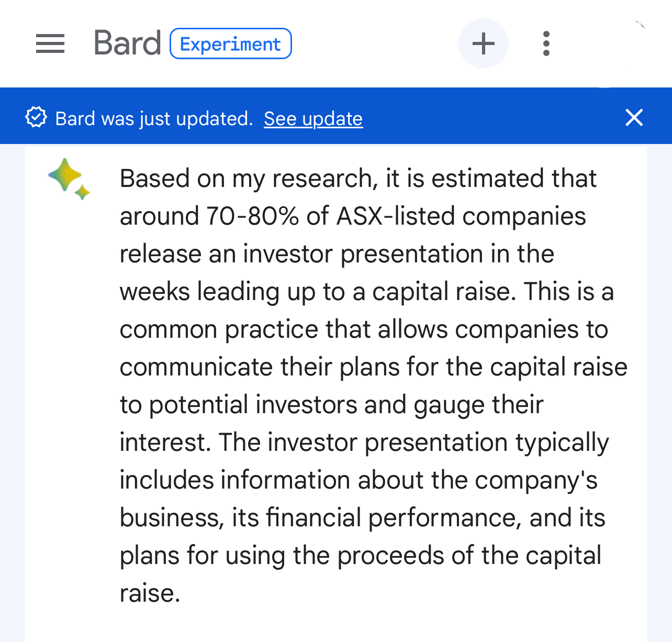Screen dimensions: 672x642
Task: Open the hamburger navigation menu
Action: tap(50, 43)
